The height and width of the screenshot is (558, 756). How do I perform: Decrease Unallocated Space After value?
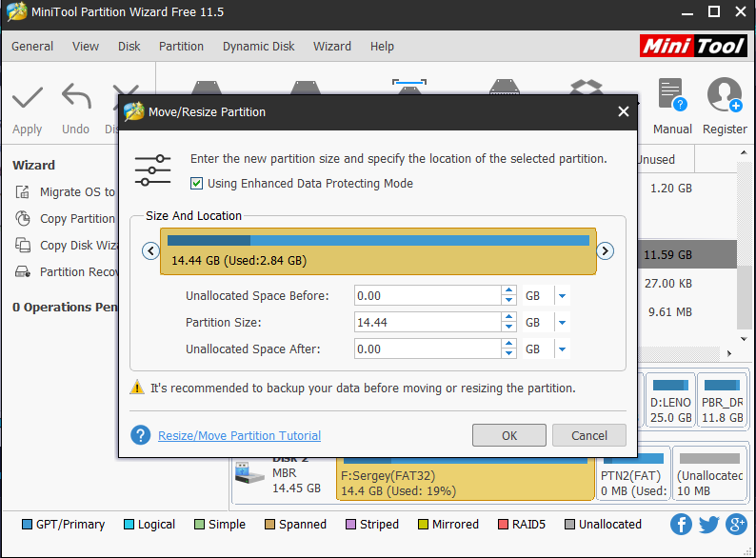(508, 354)
